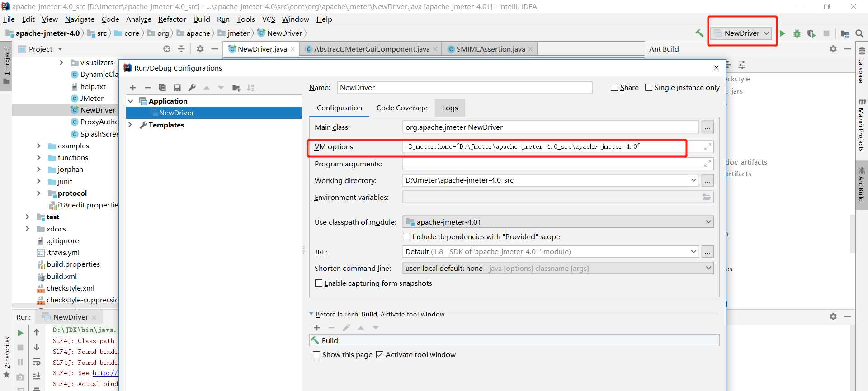868x391 pixels.
Task: Collapse Before launch section triangle
Action: click(311, 314)
